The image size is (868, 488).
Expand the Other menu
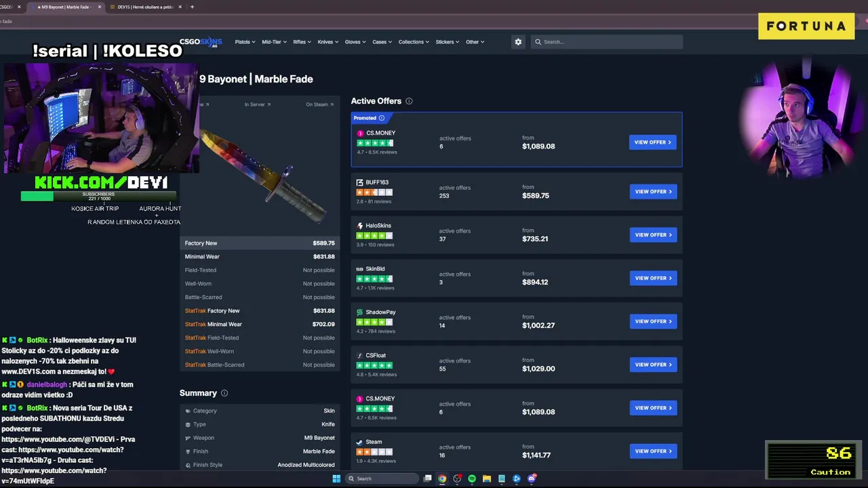point(475,42)
